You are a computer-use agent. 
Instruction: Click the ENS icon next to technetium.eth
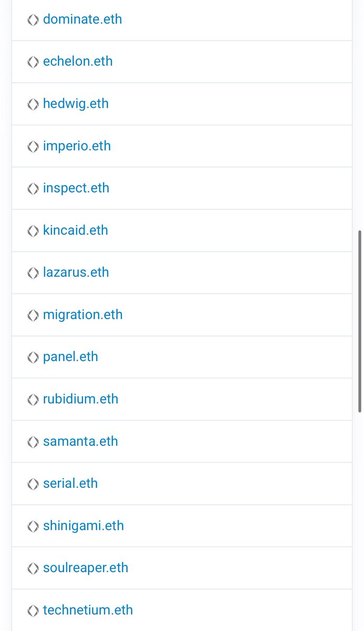[33, 610]
